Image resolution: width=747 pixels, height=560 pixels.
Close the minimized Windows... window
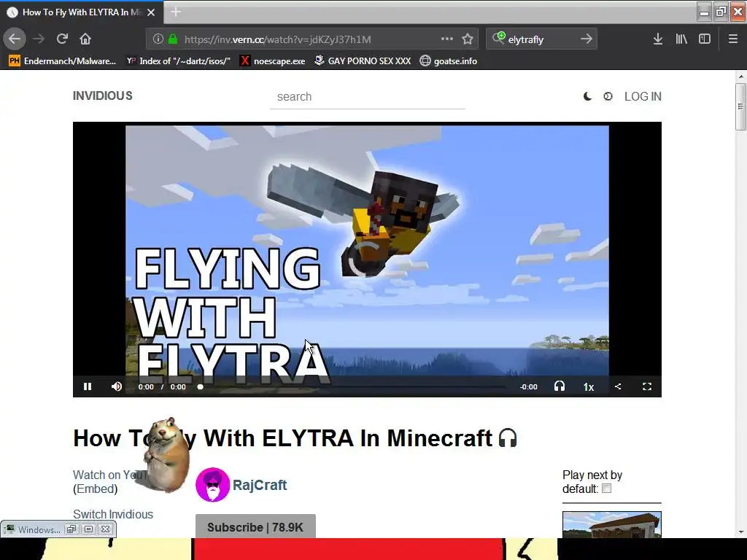[x=105, y=529]
